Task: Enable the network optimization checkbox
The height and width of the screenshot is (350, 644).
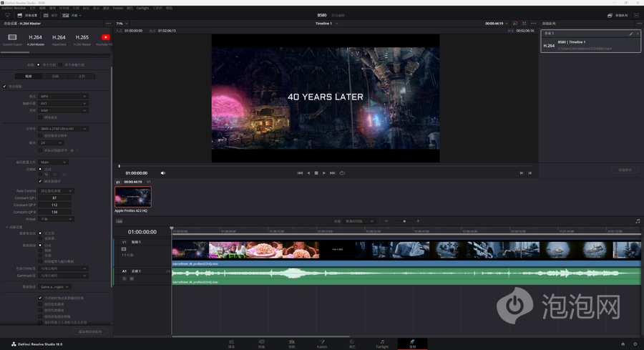Action: [x=40, y=117]
